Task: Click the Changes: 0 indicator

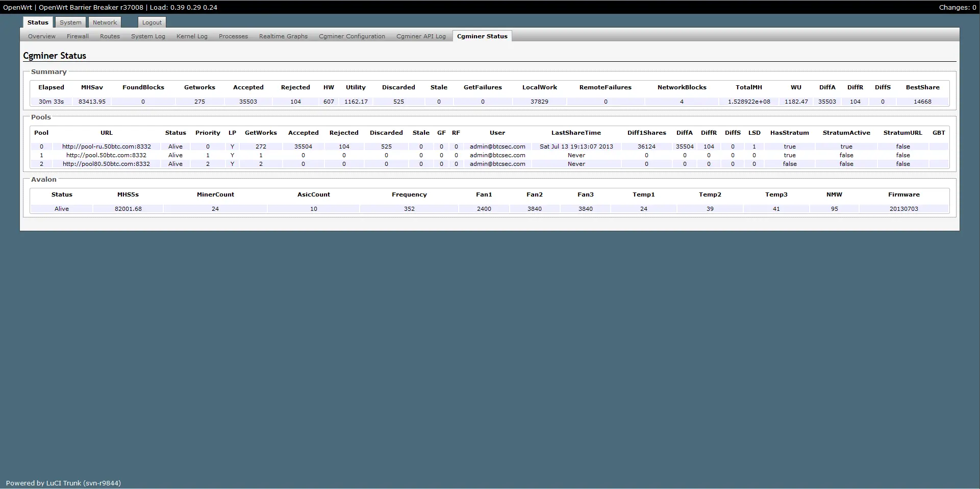Action: pos(957,7)
